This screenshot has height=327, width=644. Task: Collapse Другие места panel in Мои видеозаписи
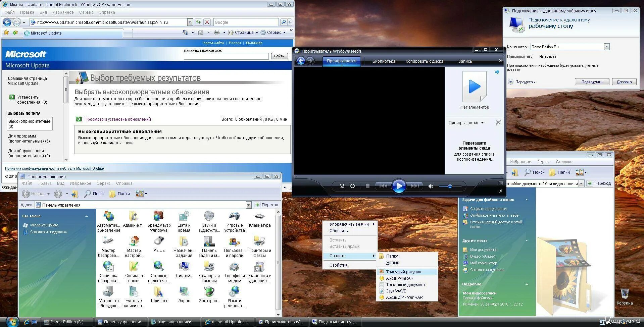527,240
